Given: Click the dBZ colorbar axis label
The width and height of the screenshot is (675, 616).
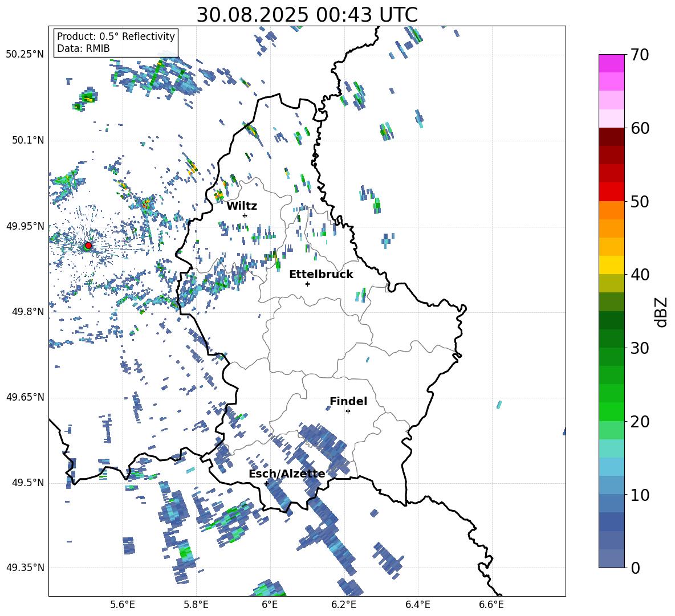Looking at the screenshot, I should click(662, 312).
